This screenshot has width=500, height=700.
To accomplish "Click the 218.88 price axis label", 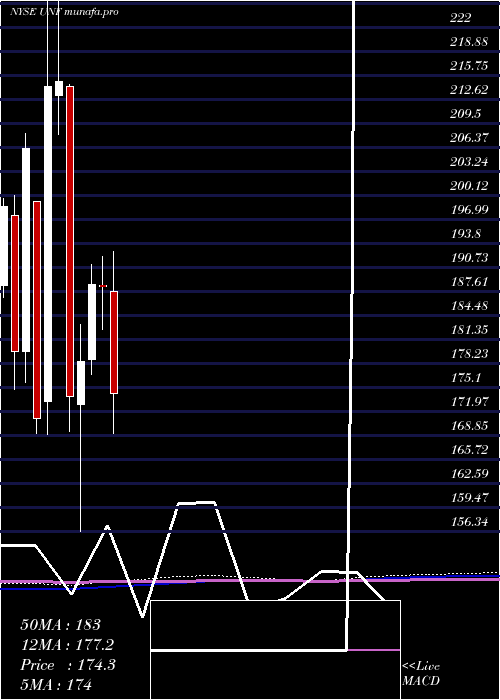I will coord(469,42).
